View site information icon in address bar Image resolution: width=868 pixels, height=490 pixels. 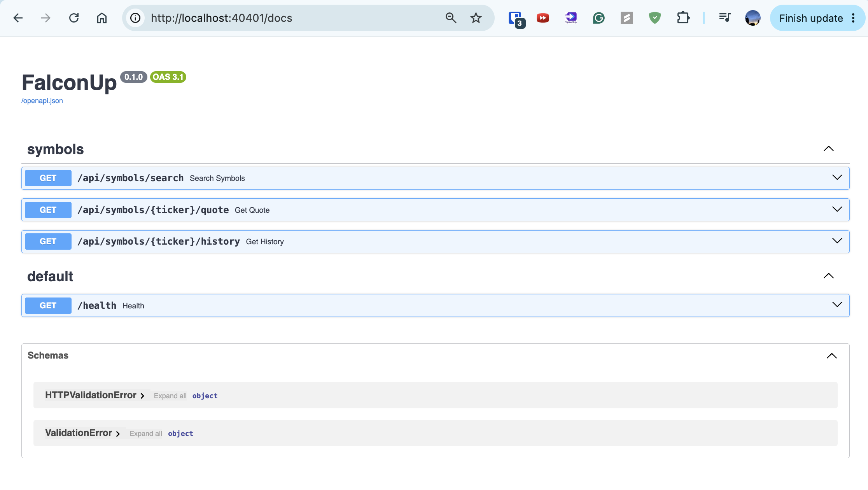click(135, 18)
